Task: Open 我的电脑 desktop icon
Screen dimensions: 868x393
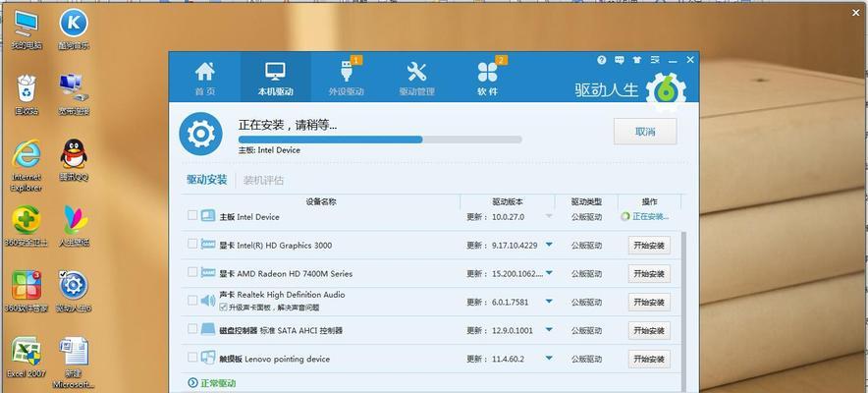Action: [x=27, y=31]
